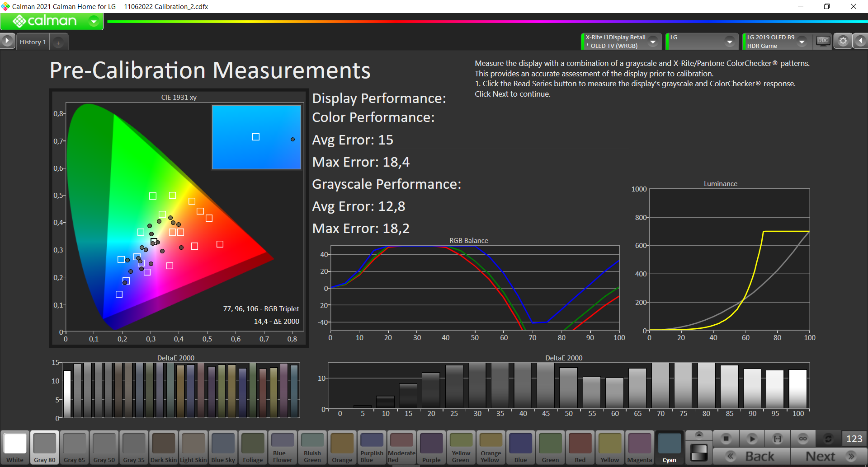Select the Purple patch
The width and height of the screenshot is (868, 467).
point(432,448)
